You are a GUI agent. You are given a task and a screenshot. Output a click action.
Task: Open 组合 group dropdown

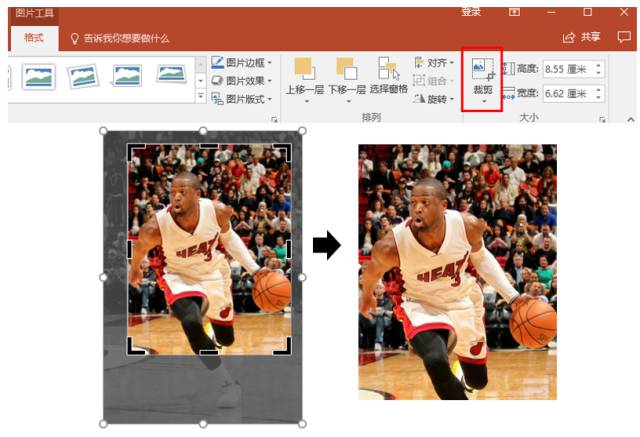pyautogui.click(x=434, y=81)
